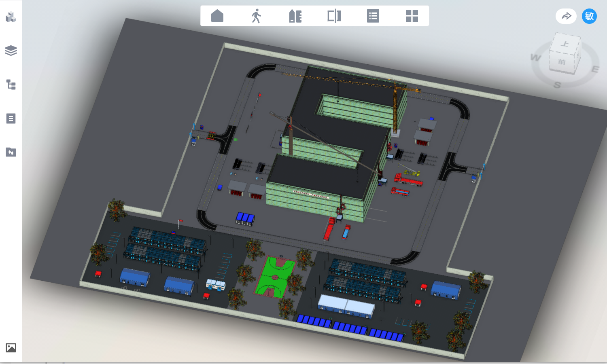Viewport: 607px width, 364px height.
Task: Open the image gallery icon at sidebar bottom
Action: pos(11,348)
